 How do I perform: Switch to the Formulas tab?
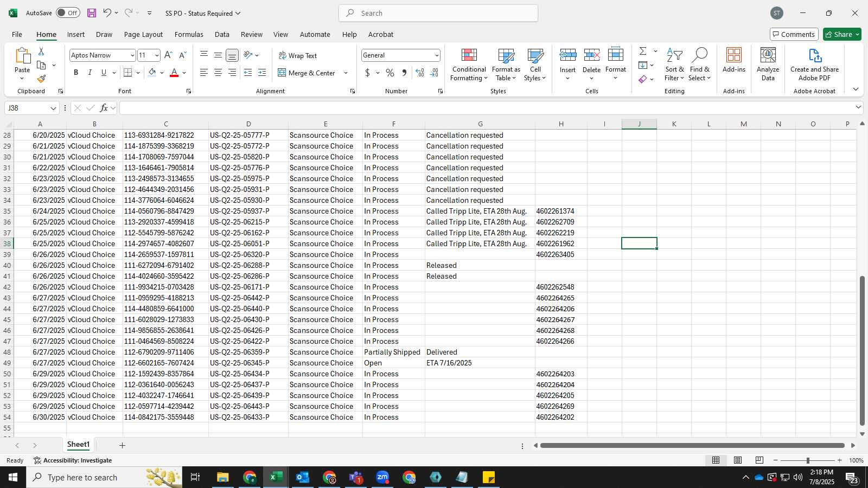[x=189, y=34]
